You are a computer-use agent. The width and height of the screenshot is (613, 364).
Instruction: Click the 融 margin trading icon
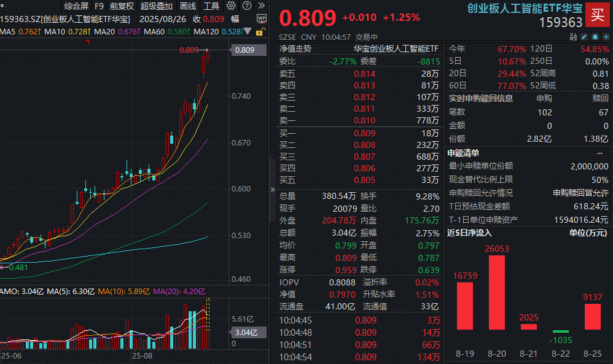[x=572, y=36]
